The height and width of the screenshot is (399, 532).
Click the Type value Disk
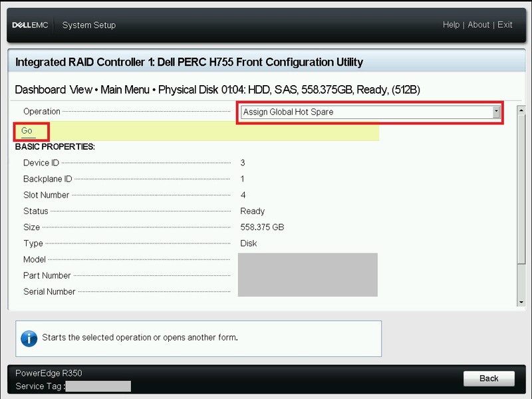[x=249, y=243]
